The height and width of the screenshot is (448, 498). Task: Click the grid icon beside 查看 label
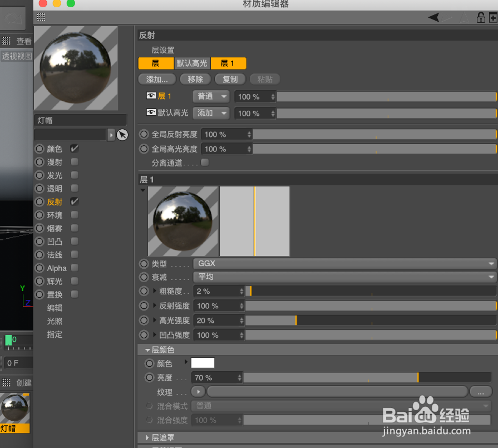click(7, 41)
